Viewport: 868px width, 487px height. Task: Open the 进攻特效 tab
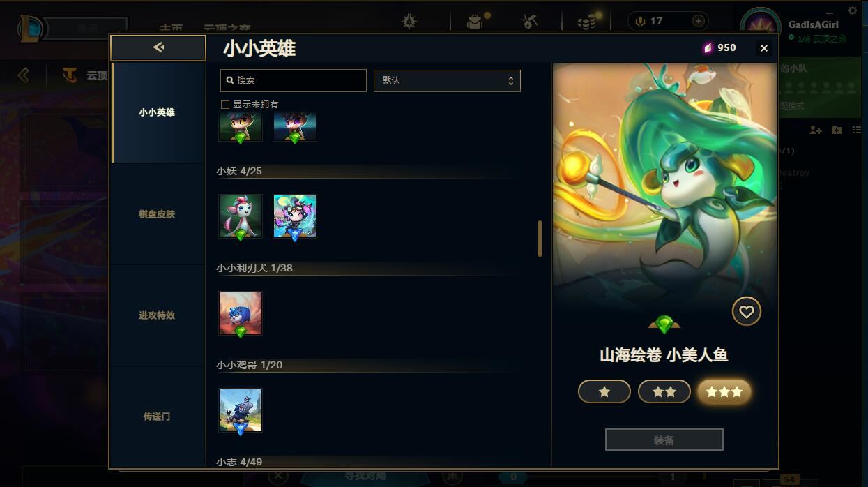(157, 315)
